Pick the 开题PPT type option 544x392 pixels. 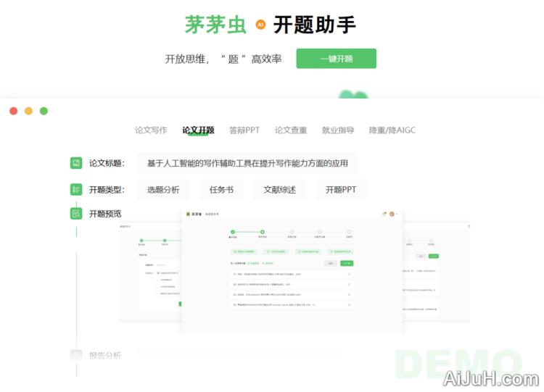(x=341, y=190)
